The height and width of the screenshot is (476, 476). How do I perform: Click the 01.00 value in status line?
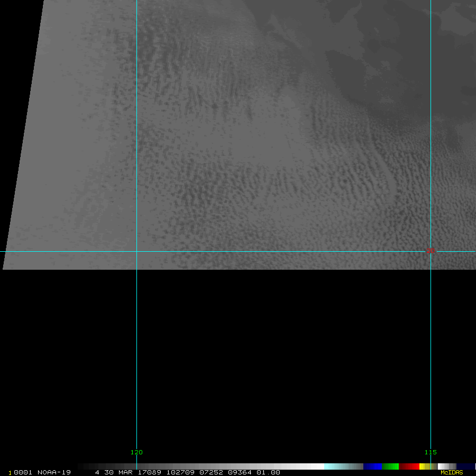[x=268, y=472]
